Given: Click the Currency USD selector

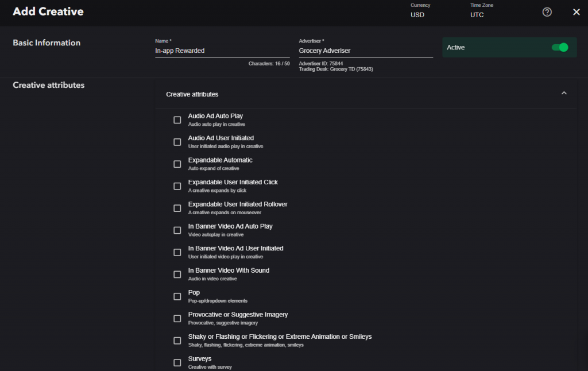Looking at the screenshot, I should pyautogui.click(x=417, y=14).
